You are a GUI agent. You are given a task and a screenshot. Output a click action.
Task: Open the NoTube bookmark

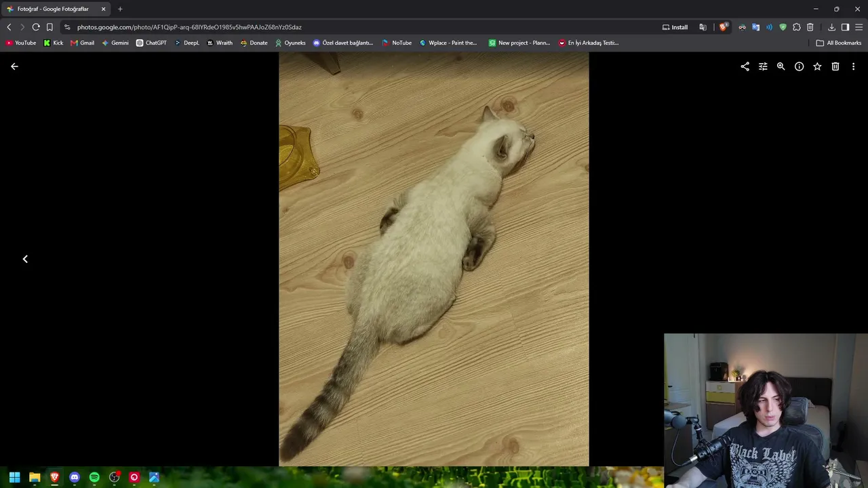click(x=397, y=43)
